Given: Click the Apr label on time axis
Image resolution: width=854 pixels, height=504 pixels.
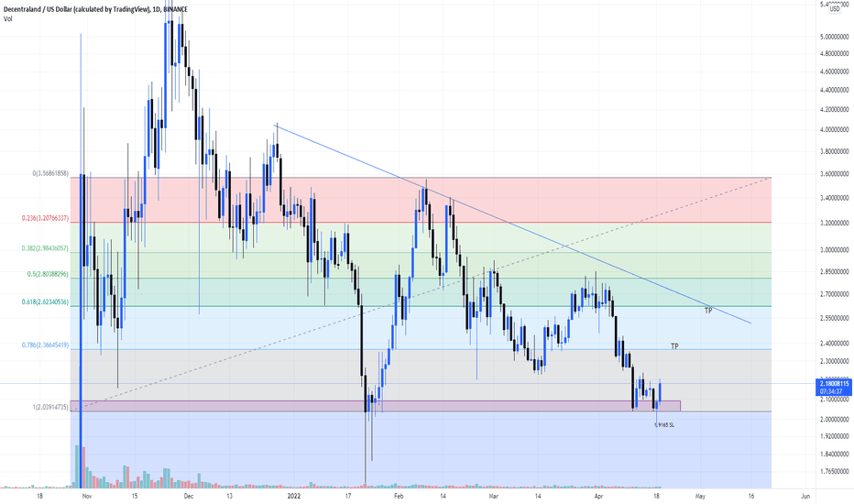Looking at the screenshot, I should (598, 497).
